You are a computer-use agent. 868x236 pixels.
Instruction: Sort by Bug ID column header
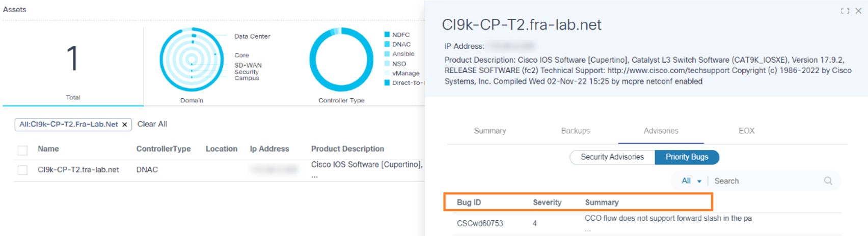pos(469,202)
